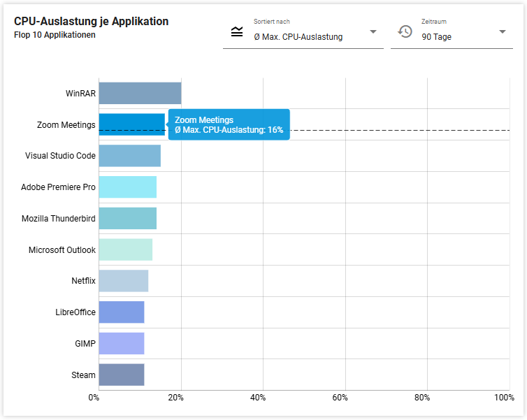Select the Microsoft Outlook bar

coord(125,249)
